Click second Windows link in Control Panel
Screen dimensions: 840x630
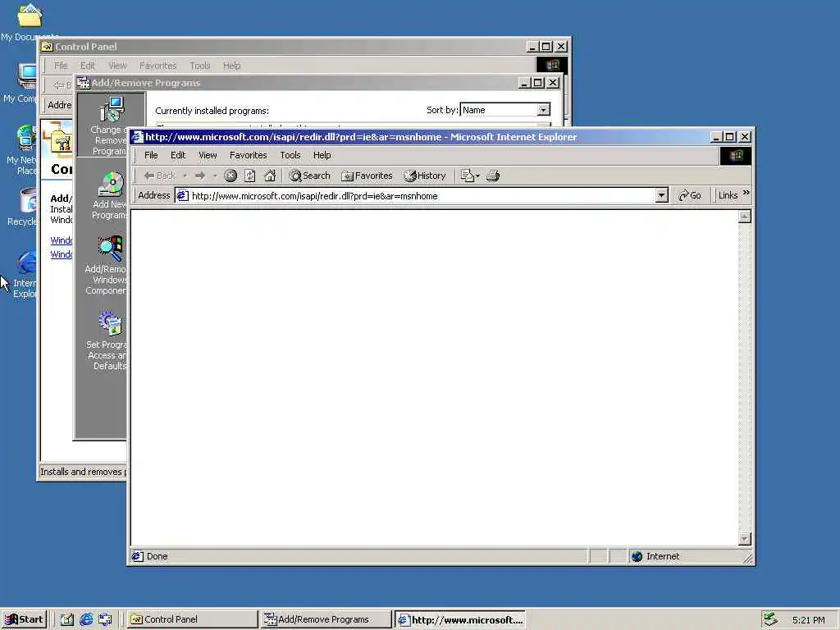tap(61, 254)
